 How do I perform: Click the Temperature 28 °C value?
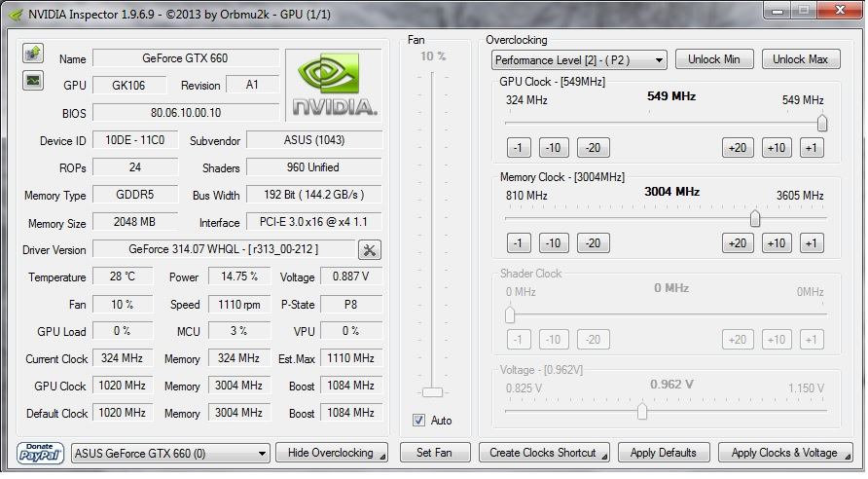tap(123, 276)
